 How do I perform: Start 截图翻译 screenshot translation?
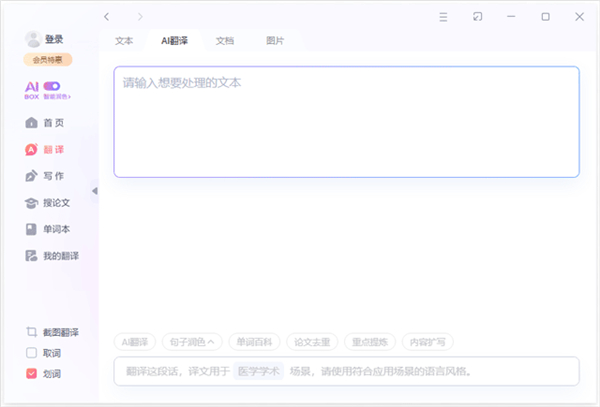click(52, 332)
